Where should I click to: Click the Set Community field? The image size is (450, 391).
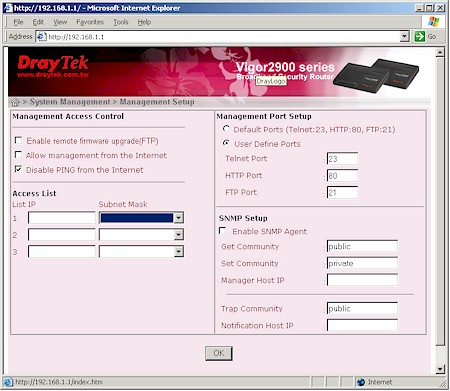click(362, 263)
